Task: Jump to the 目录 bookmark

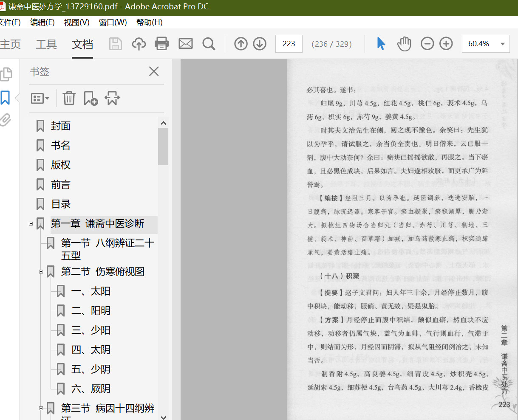Action: (61, 204)
